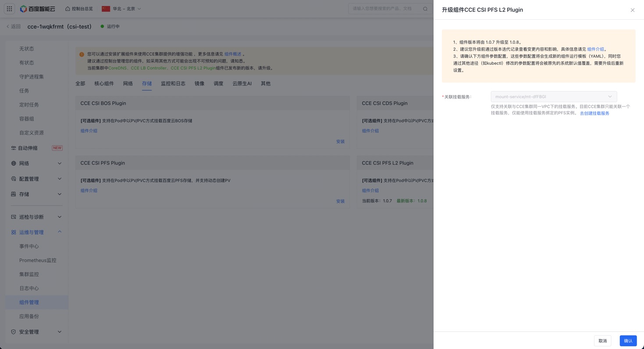Switch to the 全部 tab
Screen dimensions: 644x349
tap(80, 84)
